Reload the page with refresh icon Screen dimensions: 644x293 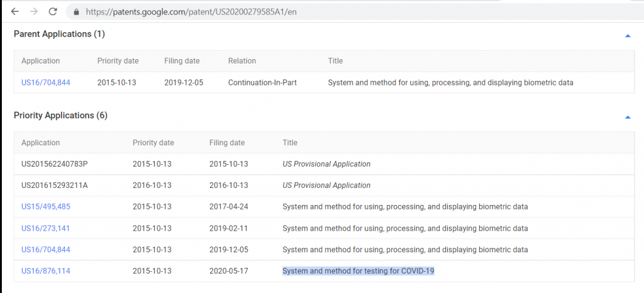[x=53, y=11]
